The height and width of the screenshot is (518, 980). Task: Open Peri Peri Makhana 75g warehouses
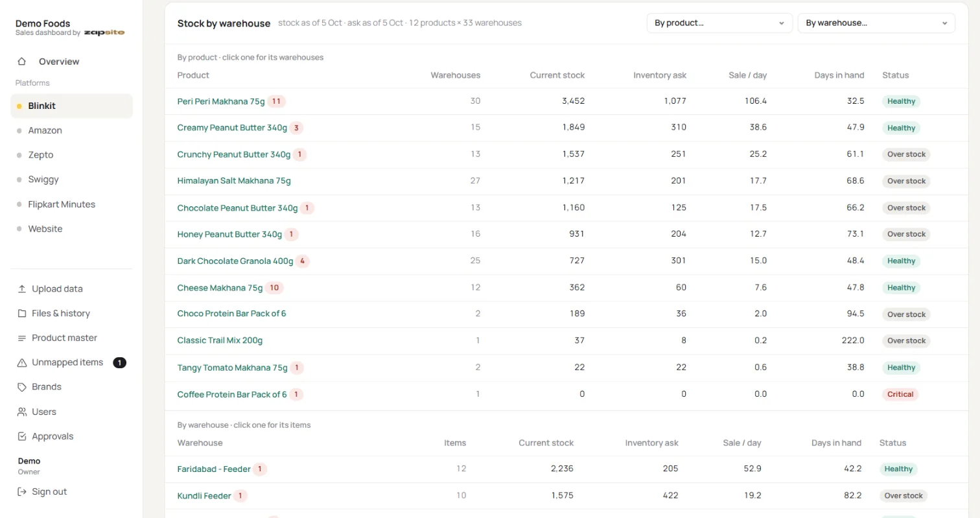click(x=221, y=101)
